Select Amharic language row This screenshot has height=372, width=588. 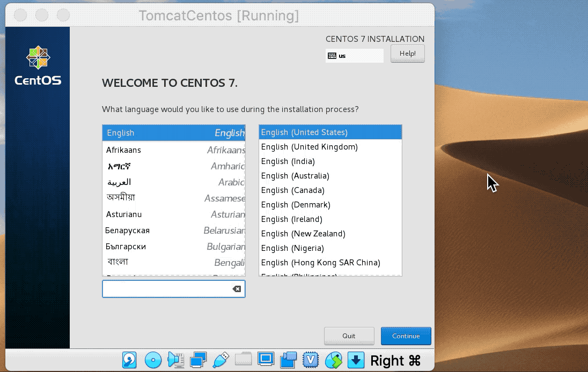pyautogui.click(x=174, y=166)
